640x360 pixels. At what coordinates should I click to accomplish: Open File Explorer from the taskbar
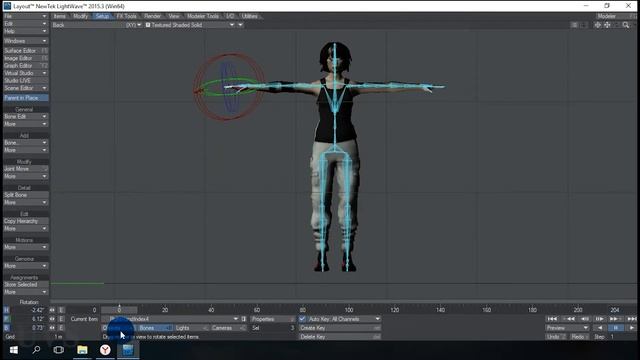click(x=82, y=350)
